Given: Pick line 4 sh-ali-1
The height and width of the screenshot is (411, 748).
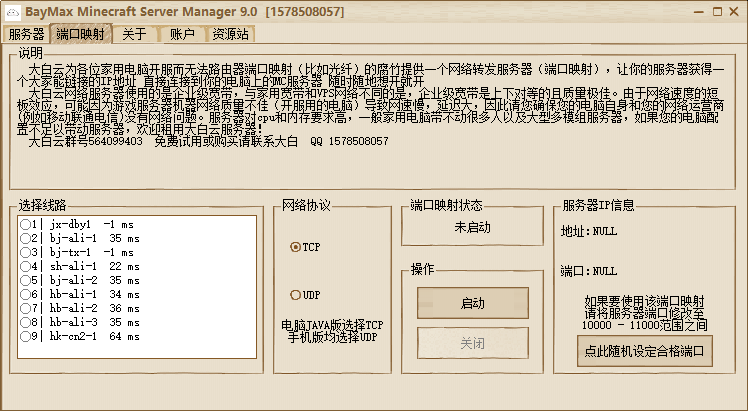Looking at the screenshot, I should click(25, 266).
